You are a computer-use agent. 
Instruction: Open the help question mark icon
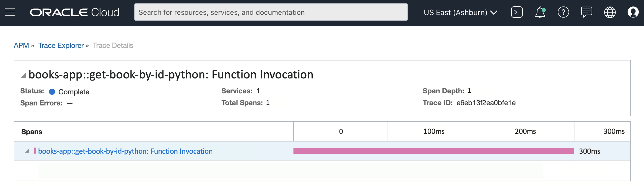[x=563, y=12]
